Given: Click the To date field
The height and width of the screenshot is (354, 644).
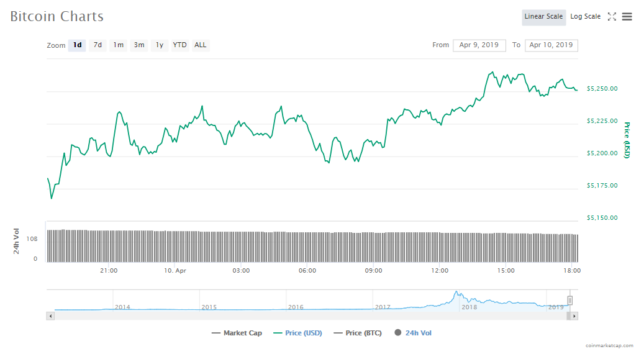Looking at the screenshot, I should point(551,45).
